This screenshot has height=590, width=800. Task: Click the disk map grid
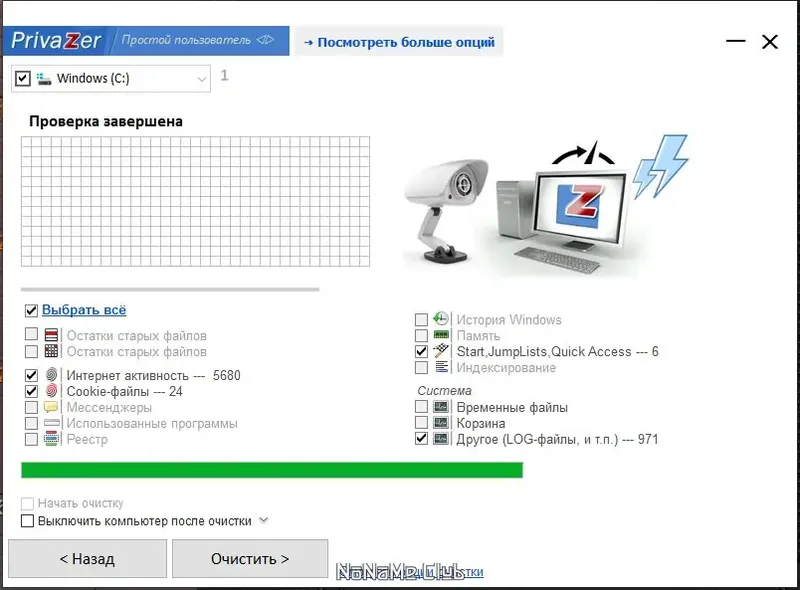coord(195,201)
